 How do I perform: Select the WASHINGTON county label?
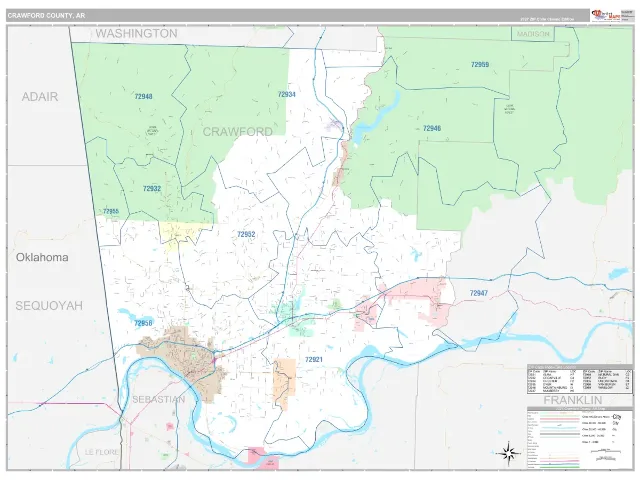tap(136, 33)
